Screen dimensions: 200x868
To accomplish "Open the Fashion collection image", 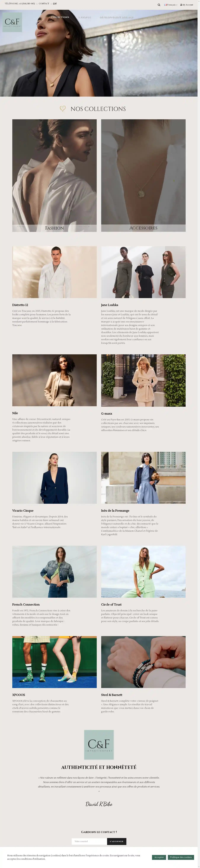I will [55, 175].
